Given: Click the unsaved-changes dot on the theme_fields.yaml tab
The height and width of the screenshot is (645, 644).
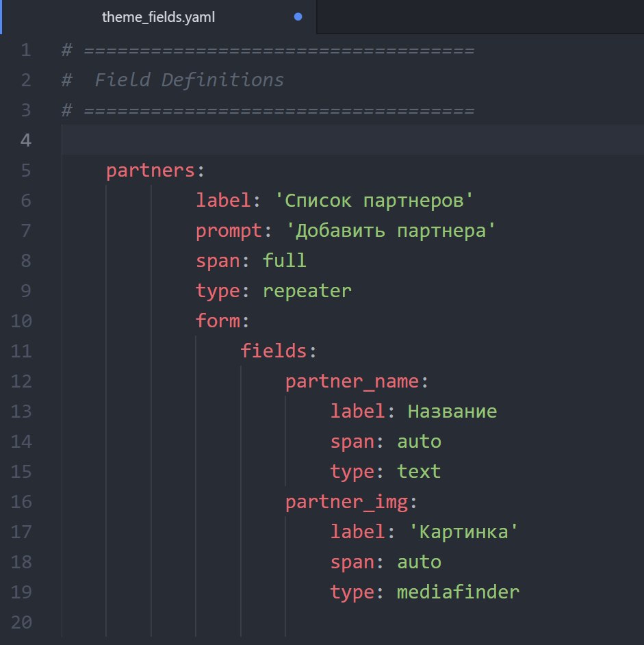Looking at the screenshot, I should [298, 17].
